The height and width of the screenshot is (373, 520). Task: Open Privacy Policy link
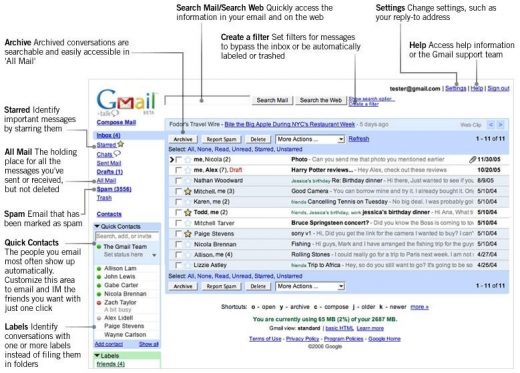point(302,339)
